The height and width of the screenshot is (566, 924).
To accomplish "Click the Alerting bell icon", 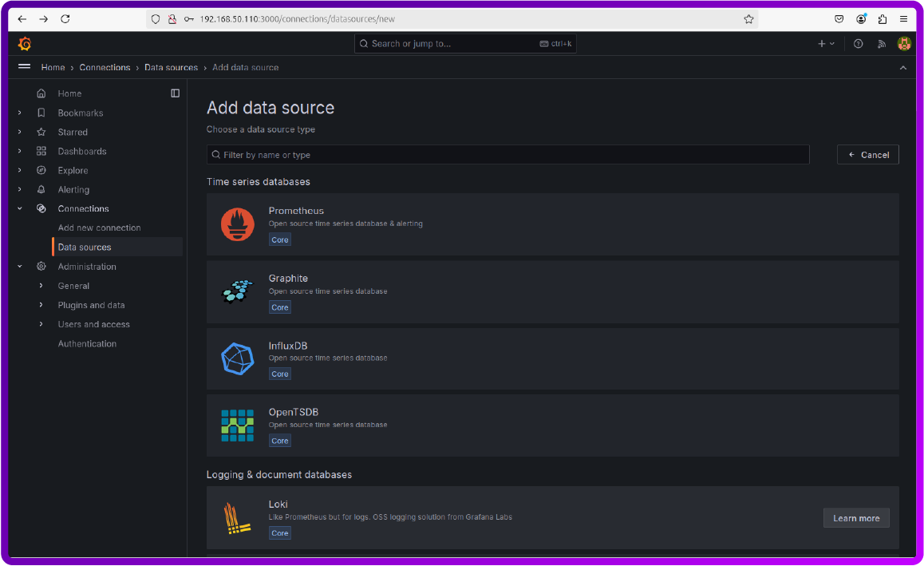I will tap(41, 189).
